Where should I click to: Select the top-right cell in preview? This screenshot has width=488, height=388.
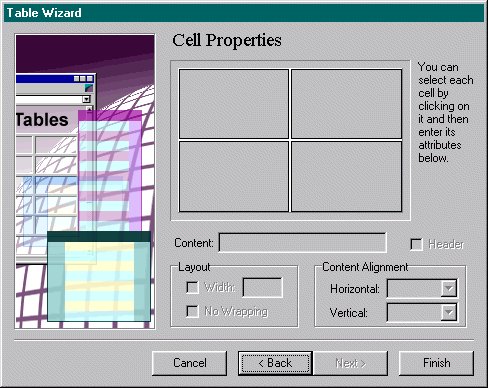[x=346, y=104]
